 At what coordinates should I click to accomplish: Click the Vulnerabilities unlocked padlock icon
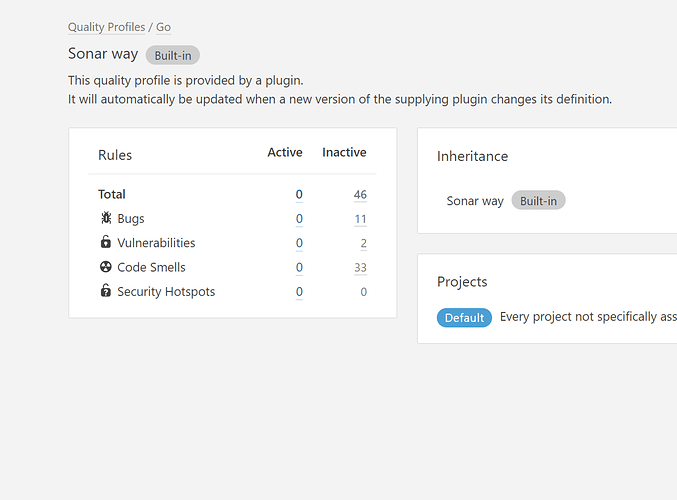click(x=106, y=243)
